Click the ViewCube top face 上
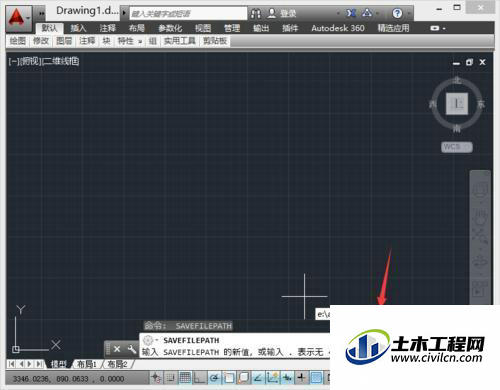Image resolution: width=500 pixels, height=390 pixels. (x=457, y=104)
